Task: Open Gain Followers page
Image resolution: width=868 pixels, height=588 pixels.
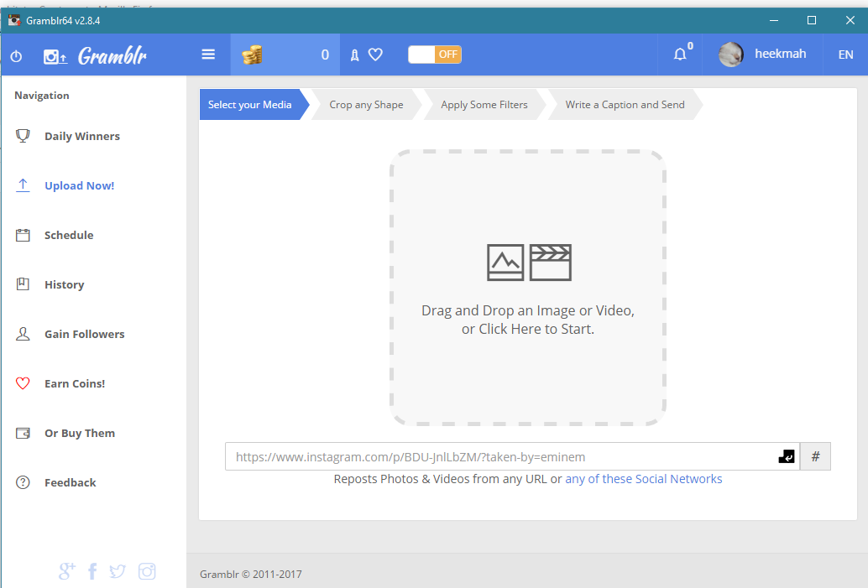Action: (x=85, y=334)
